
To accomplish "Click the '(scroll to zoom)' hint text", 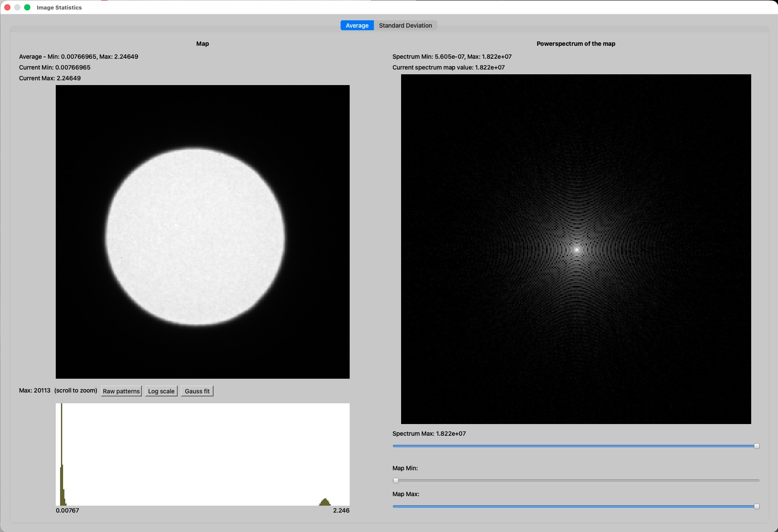I will coord(76,390).
